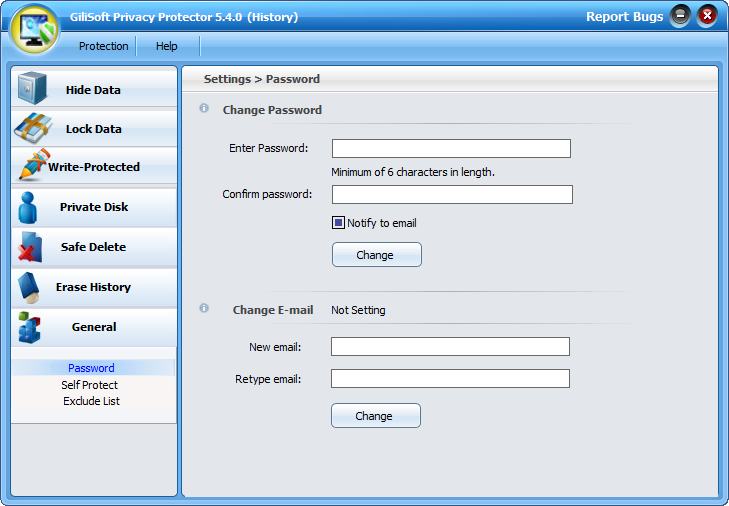Click the info icon beside Change Password
Image resolution: width=729 pixels, height=506 pixels.
click(x=204, y=108)
